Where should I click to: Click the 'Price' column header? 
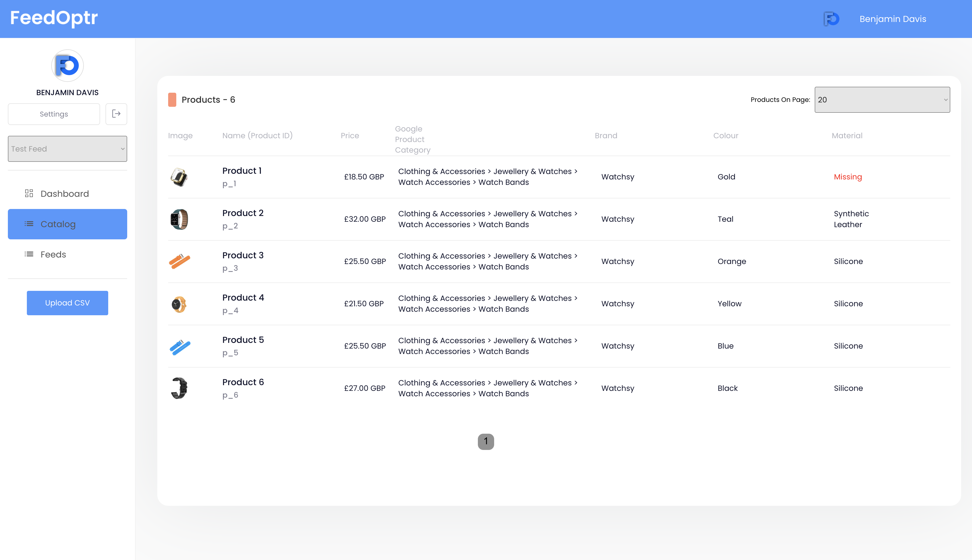349,135
